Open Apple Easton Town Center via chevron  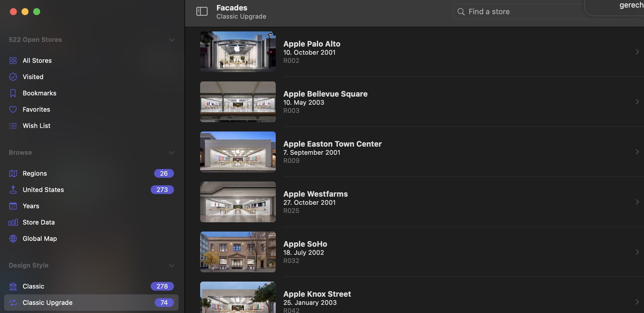coord(637,152)
